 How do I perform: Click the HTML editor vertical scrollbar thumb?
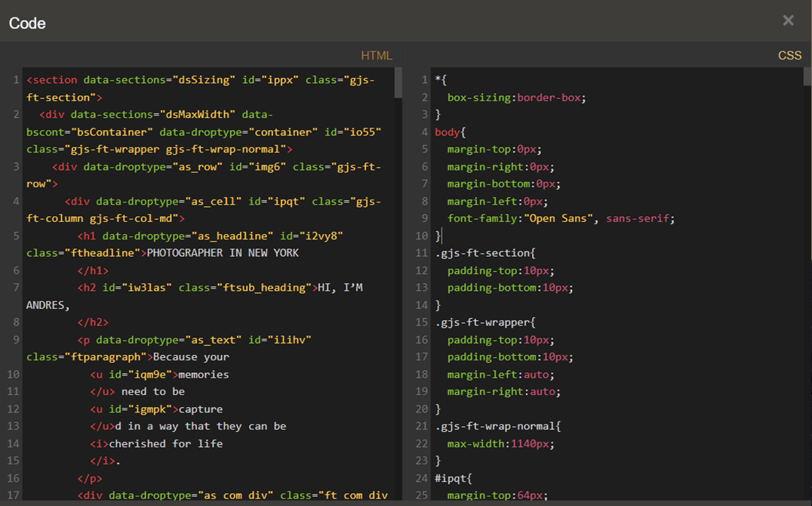point(398,82)
